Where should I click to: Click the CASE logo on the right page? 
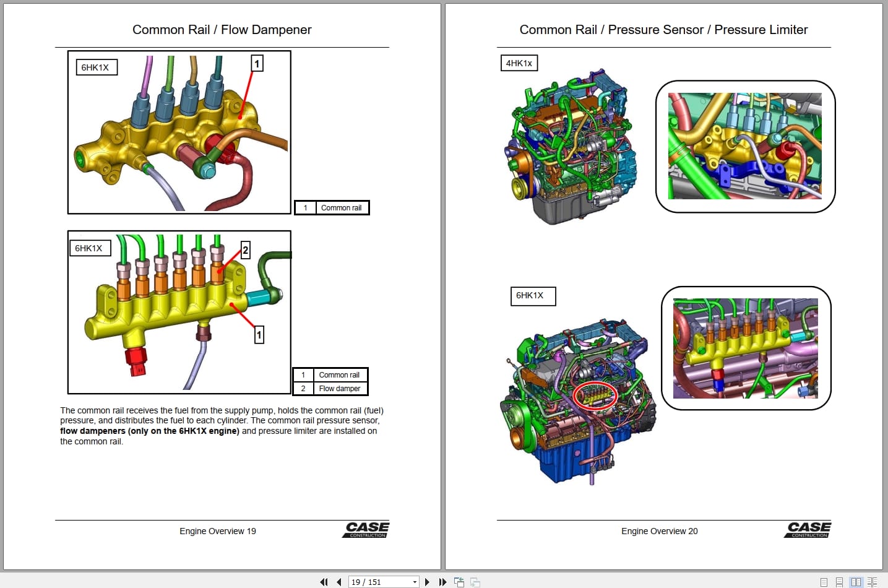click(x=808, y=529)
